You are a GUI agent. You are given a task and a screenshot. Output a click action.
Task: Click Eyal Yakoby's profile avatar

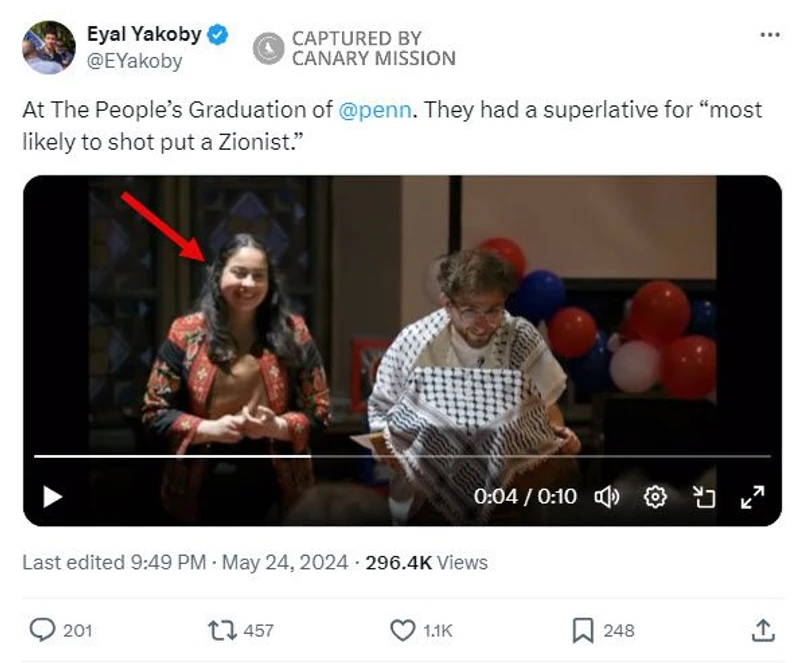pos(49,47)
